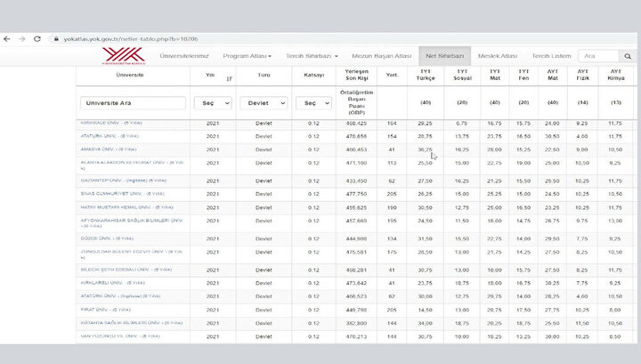The height and width of the screenshot is (364, 641).
Task: Click the 'Ortaöğretim Başarı Puanı (OBP)' label
Action: pyautogui.click(x=356, y=102)
